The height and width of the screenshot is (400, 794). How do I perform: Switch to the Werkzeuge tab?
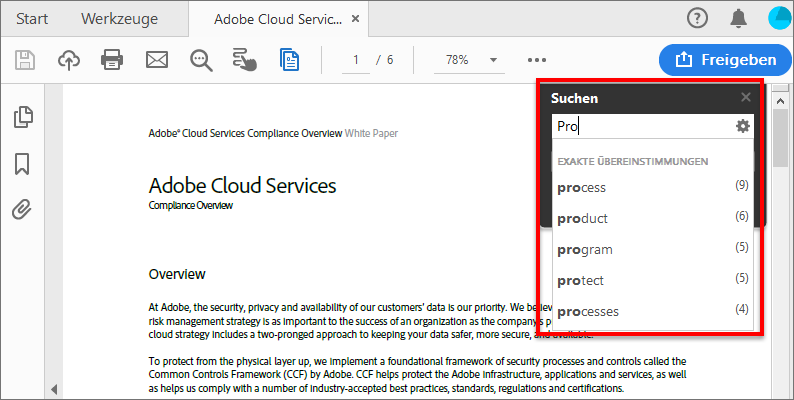[x=118, y=19]
